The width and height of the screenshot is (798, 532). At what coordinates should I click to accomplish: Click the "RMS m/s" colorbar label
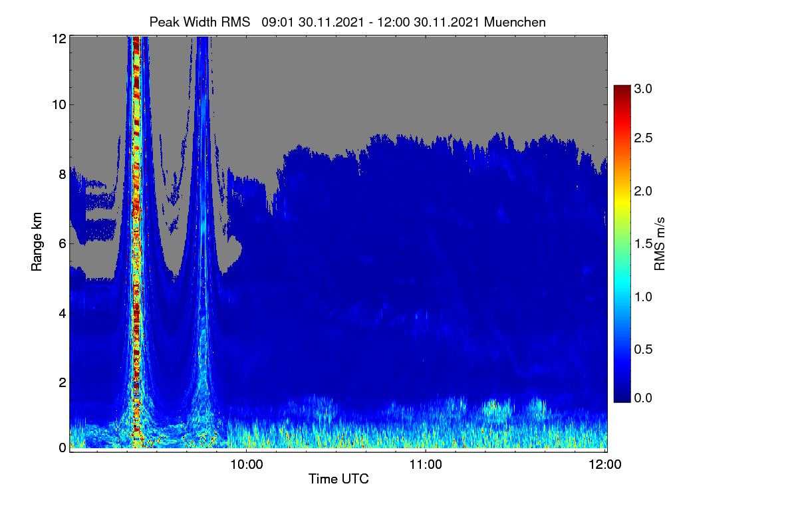[x=659, y=244]
